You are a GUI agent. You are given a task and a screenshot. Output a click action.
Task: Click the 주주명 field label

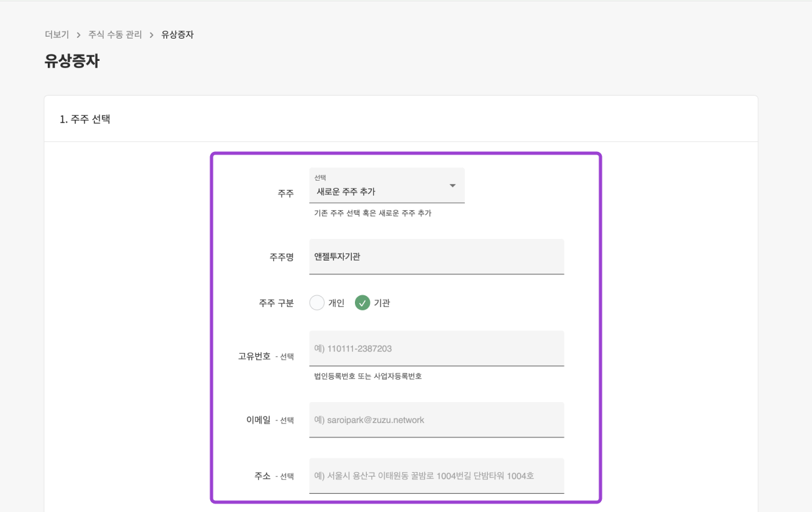[x=282, y=257]
